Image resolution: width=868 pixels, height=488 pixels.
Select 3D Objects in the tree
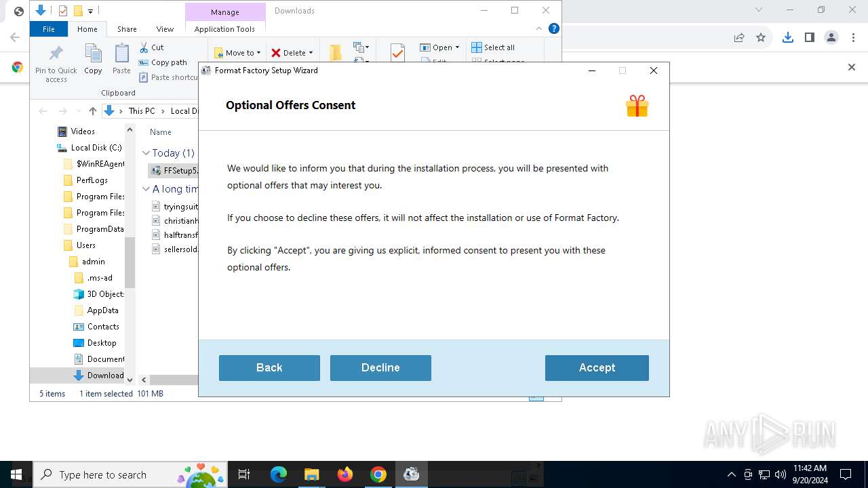point(99,294)
